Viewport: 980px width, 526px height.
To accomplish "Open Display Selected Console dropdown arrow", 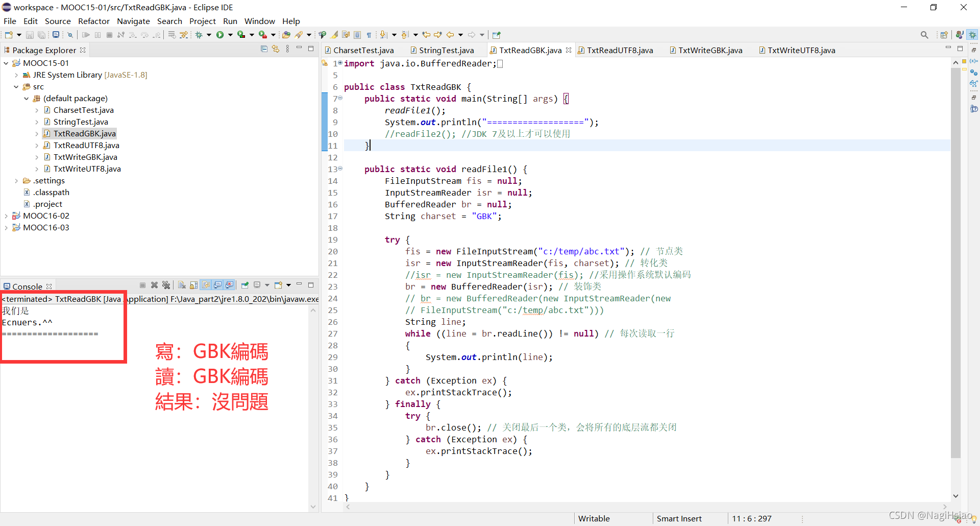I will click(267, 285).
